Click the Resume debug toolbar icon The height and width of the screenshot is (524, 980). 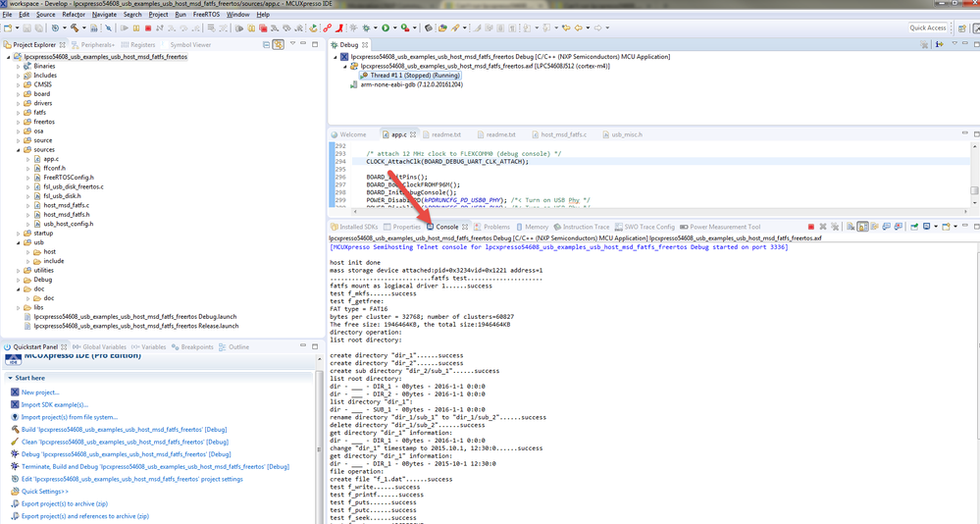125,27
